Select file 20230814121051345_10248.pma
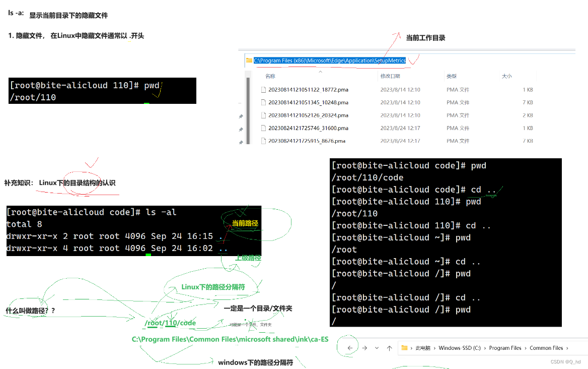This screenshot has width=588, height=369. 308,102
